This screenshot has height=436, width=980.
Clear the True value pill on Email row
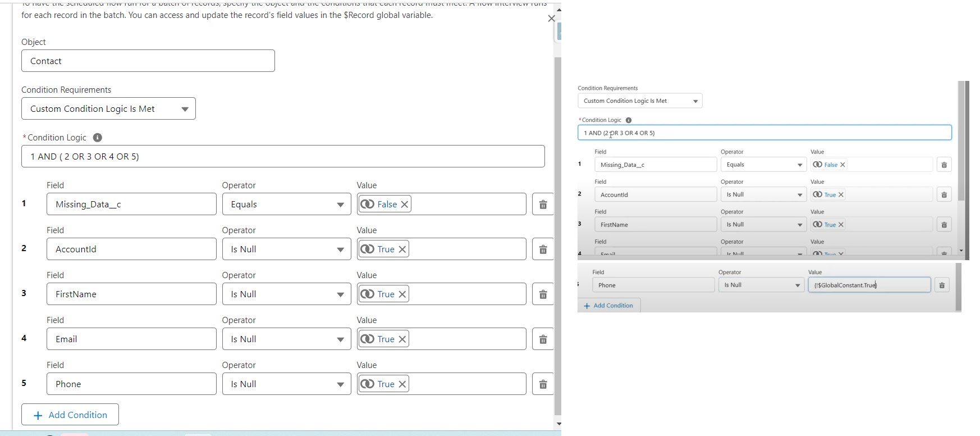point(402,339)
